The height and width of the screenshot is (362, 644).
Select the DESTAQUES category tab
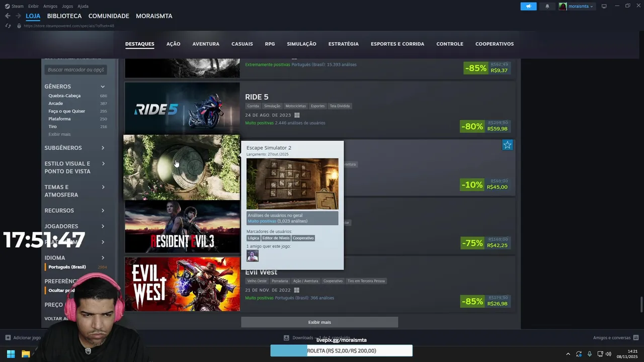coord(140,44)
